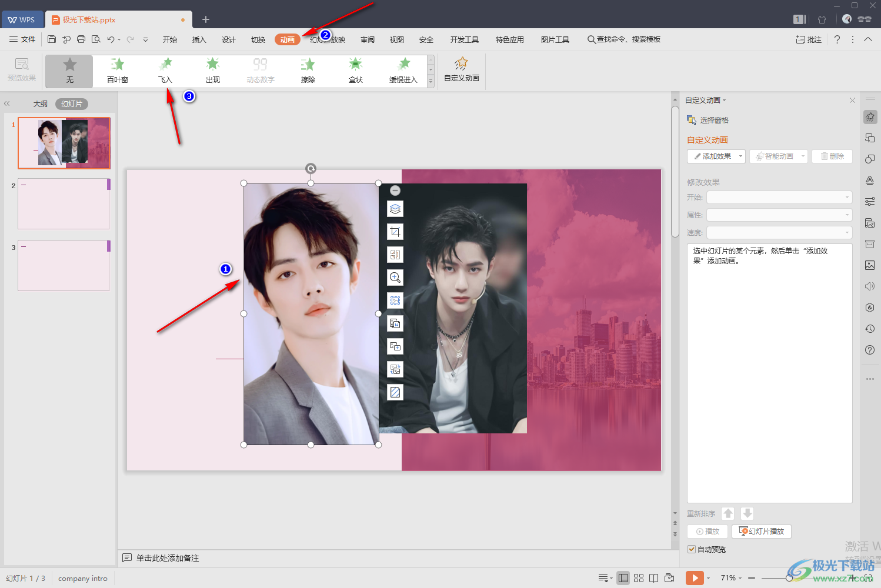The height and width of the screenshot is (588, 881).
Task: Click the help question icon in right sidebar
Action: [x=870, y=350]
